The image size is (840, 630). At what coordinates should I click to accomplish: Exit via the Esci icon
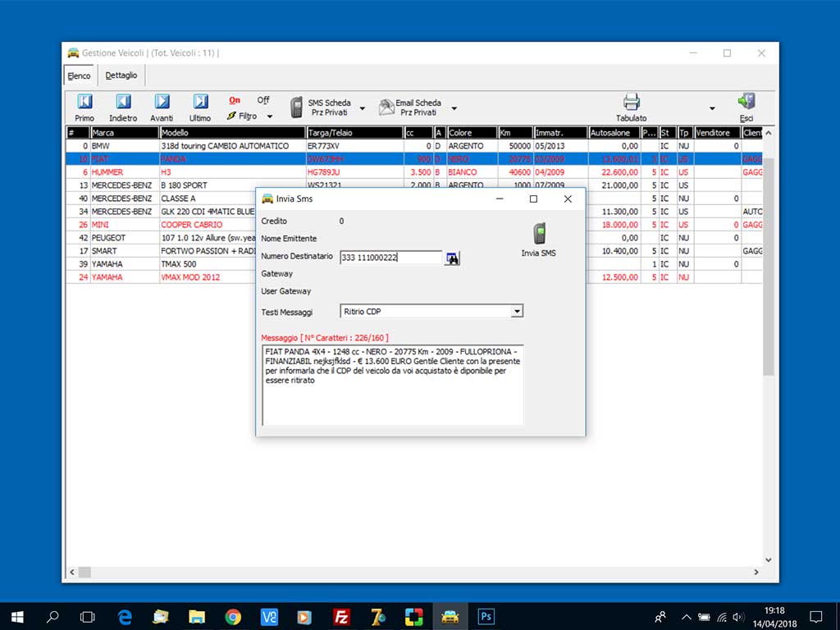(x=746, y=101)
